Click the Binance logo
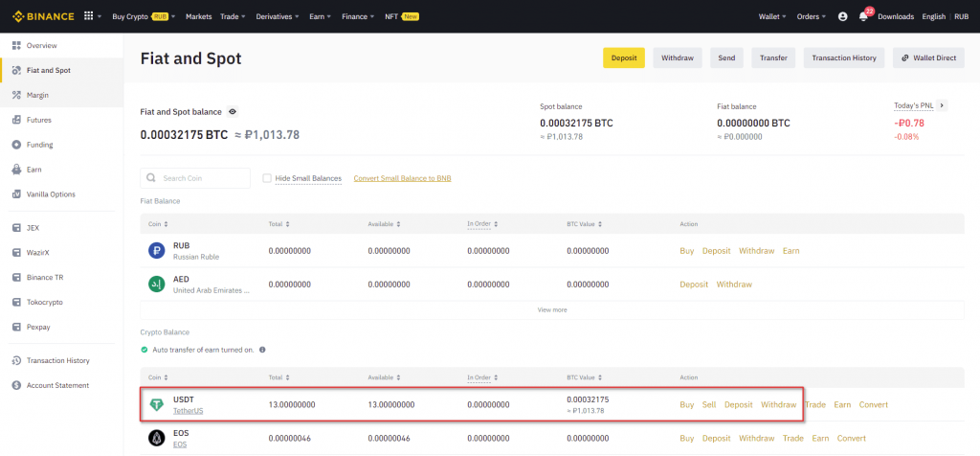The width and height of the screenshot is (980, 456). (43, 16)
